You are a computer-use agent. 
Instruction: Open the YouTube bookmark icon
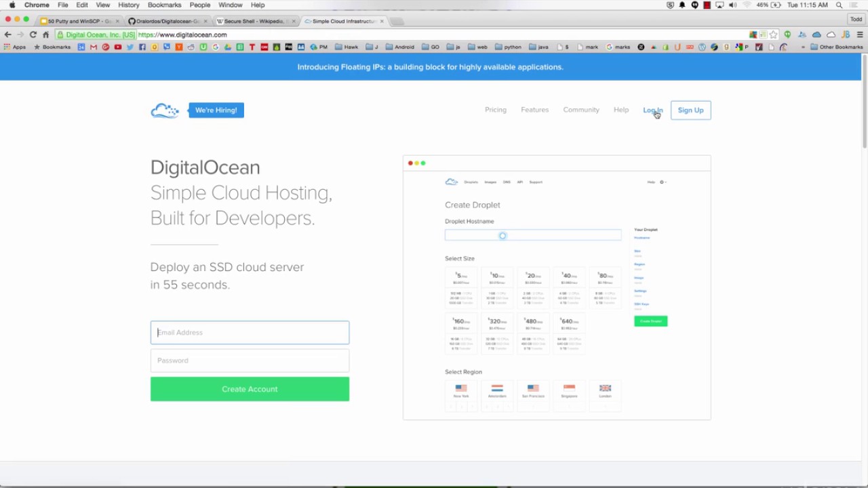(118, 47)
